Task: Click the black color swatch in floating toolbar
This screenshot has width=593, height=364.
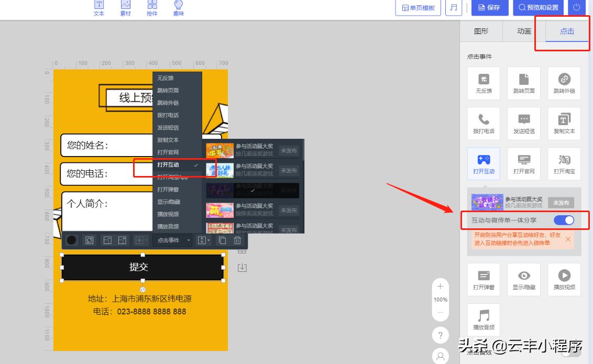Action: coord(71,240)
